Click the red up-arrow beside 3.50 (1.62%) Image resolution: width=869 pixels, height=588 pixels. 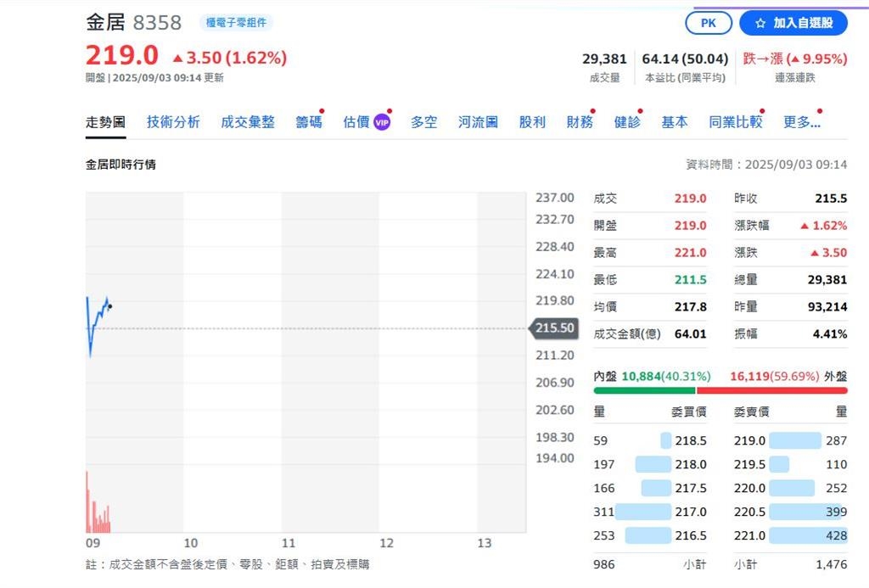pyautogui.click(x=177, y=58)
